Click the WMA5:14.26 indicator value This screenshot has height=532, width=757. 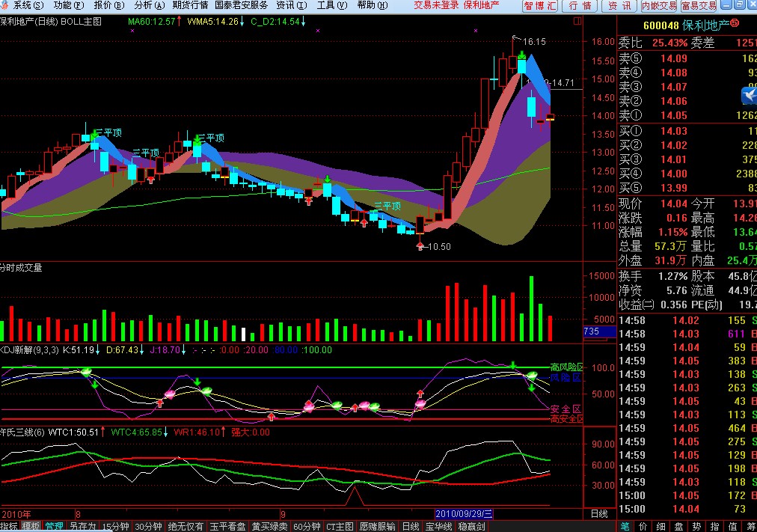tap(212, 22)
